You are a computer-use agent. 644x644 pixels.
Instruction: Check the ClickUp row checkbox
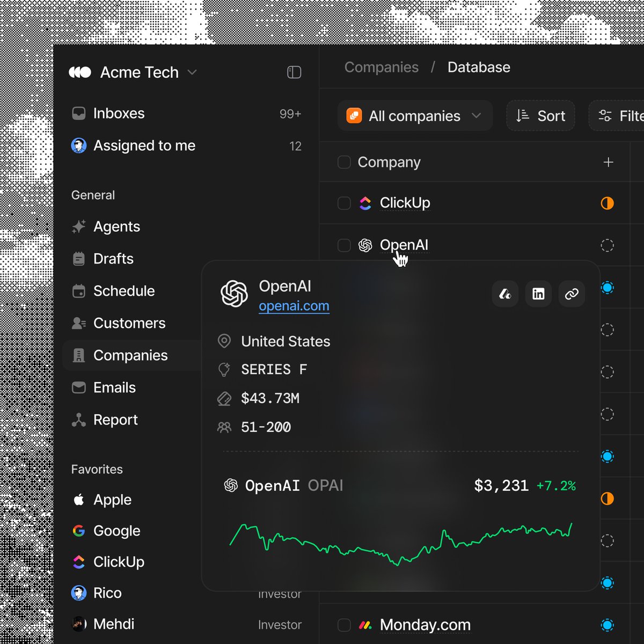point(344,203)
